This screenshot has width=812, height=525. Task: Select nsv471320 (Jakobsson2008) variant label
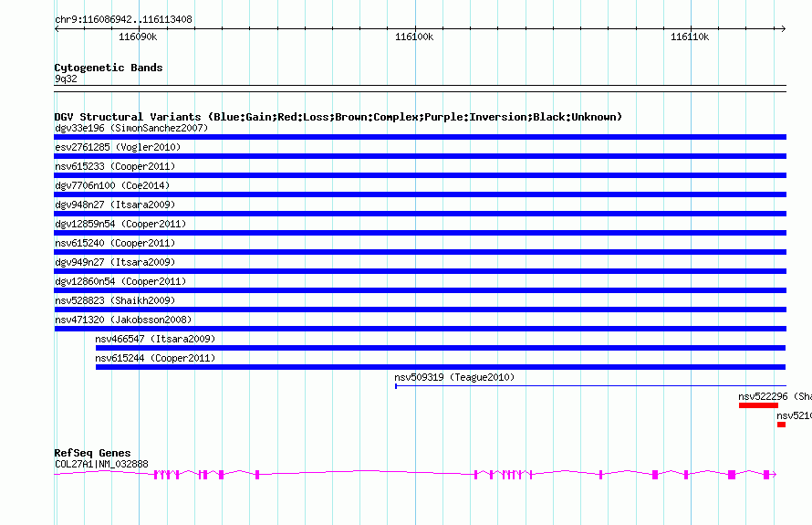coord(123,320)
